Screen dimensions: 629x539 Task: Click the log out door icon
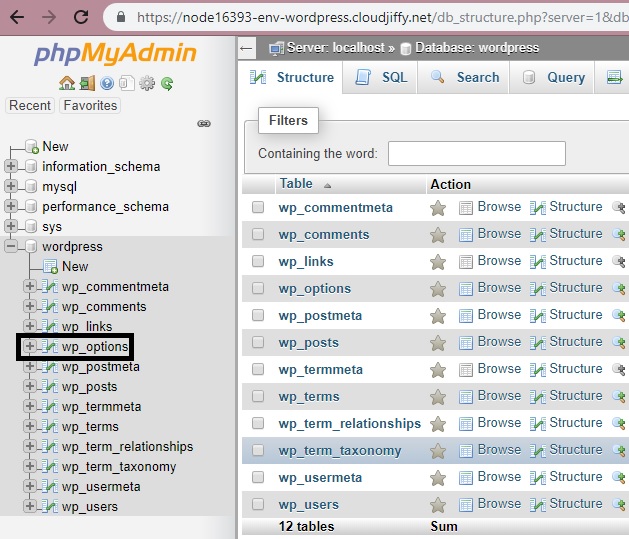tap(87, 83)
